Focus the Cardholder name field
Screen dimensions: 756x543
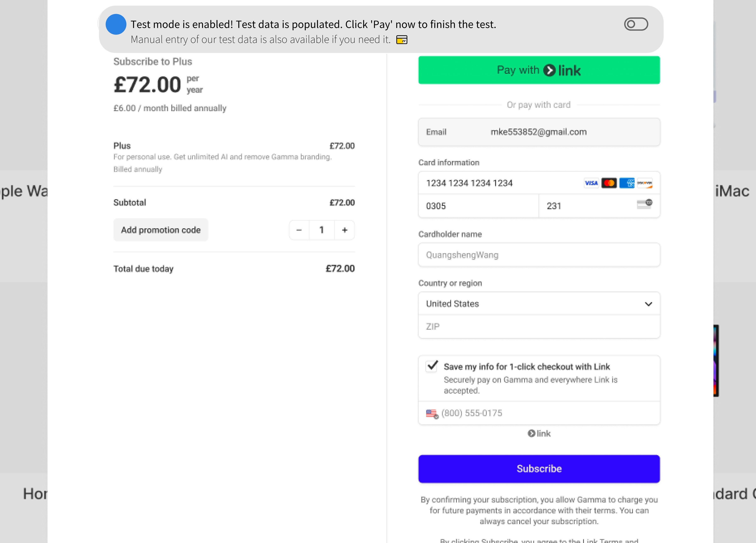point(539,255)
